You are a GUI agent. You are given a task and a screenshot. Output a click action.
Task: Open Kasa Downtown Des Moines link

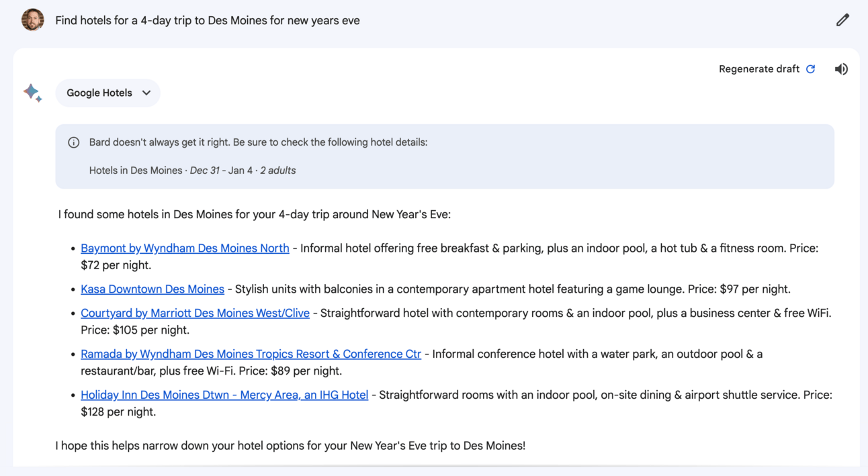(153, 289)
